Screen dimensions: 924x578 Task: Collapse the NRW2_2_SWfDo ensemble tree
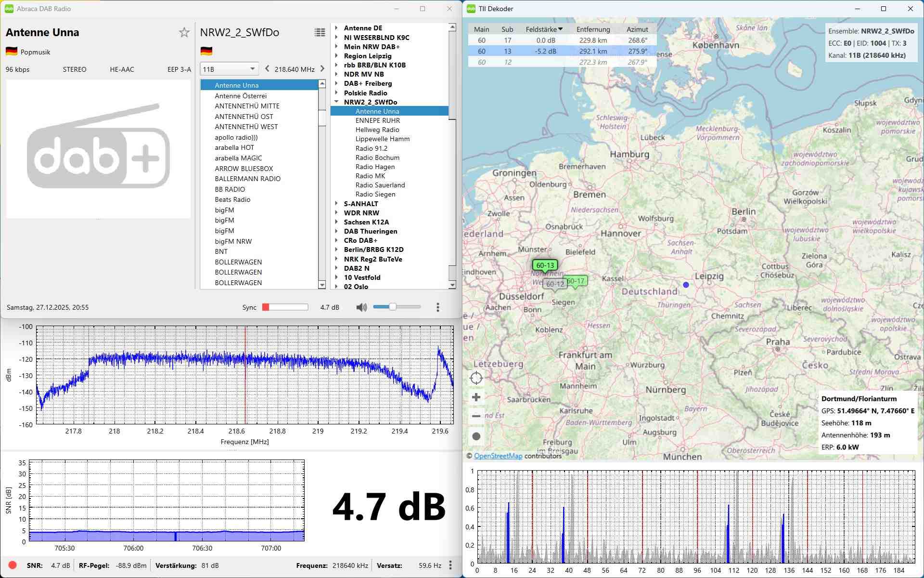coord(336,102)
